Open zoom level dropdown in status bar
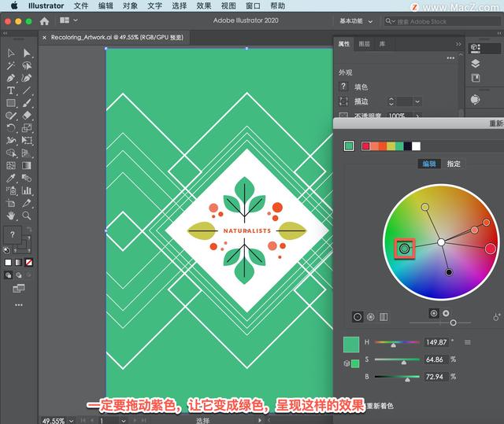 71,420
